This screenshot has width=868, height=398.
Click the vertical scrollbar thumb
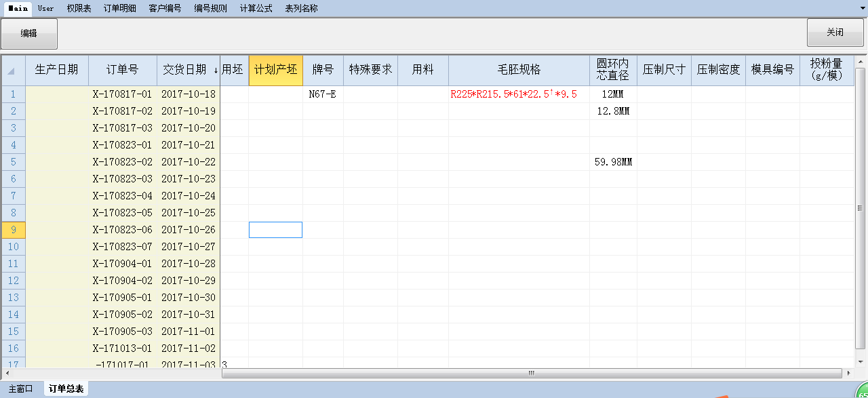pyautogui.click(x=861, y=207)
